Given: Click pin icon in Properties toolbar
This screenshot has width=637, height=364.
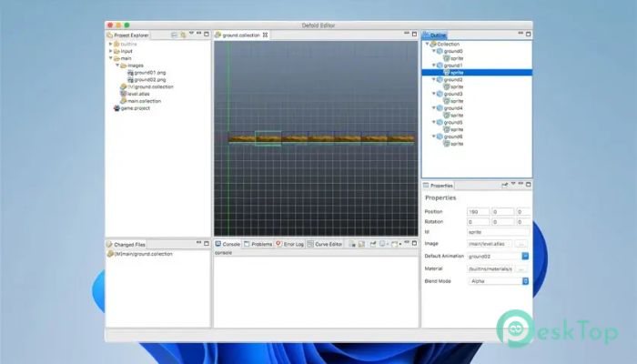Looking at the screenshot, I should (x=504, y=185).
